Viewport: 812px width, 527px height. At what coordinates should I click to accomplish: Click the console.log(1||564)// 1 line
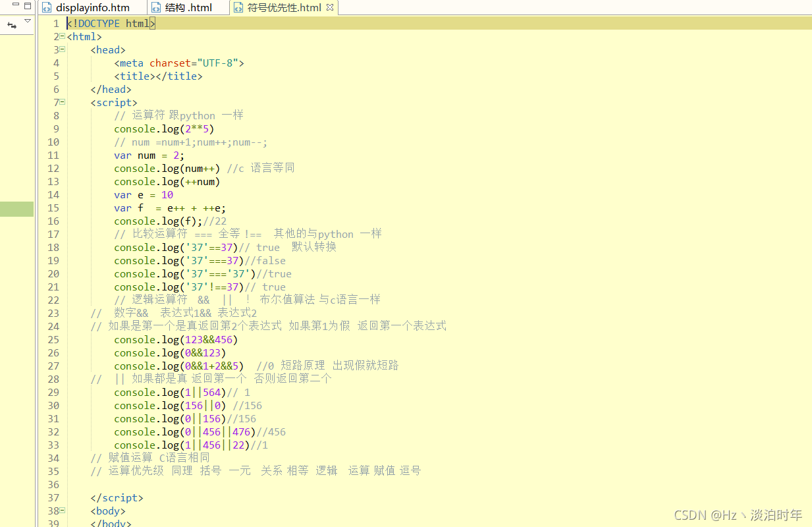[x=182, y=393]
